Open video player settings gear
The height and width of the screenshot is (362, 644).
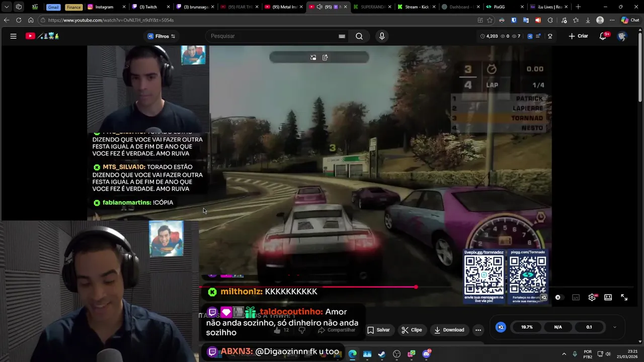[592, 298]
